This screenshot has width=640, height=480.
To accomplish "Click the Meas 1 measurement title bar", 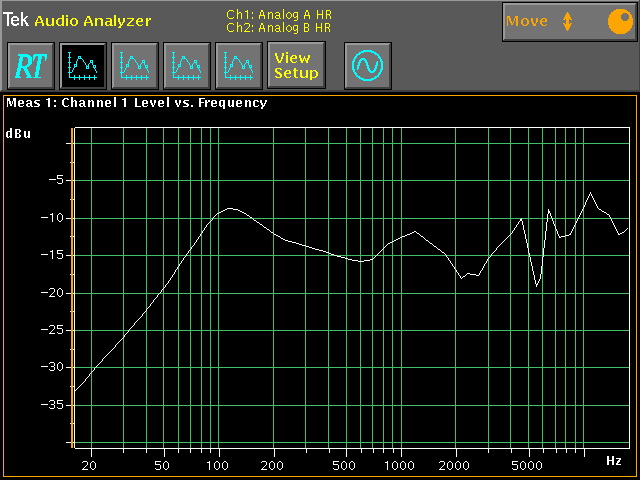I will pyautogui.click(x=136, y=102).
